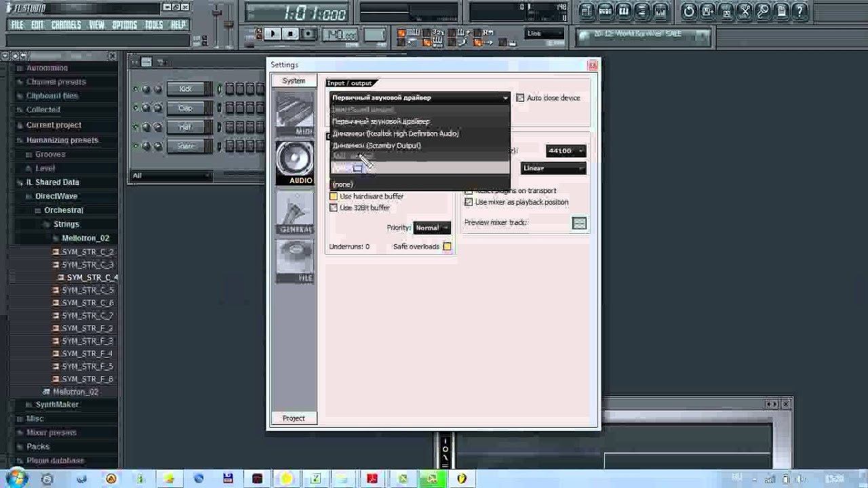Viewport: 868px width, 488px height.
Task: Switch to the System tab in Settings
Action: pos(294,81)
